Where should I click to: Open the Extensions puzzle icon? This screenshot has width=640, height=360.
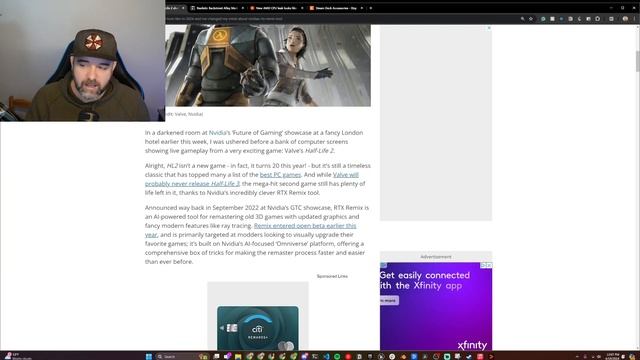pyautogui.click(x=598, y=19)
